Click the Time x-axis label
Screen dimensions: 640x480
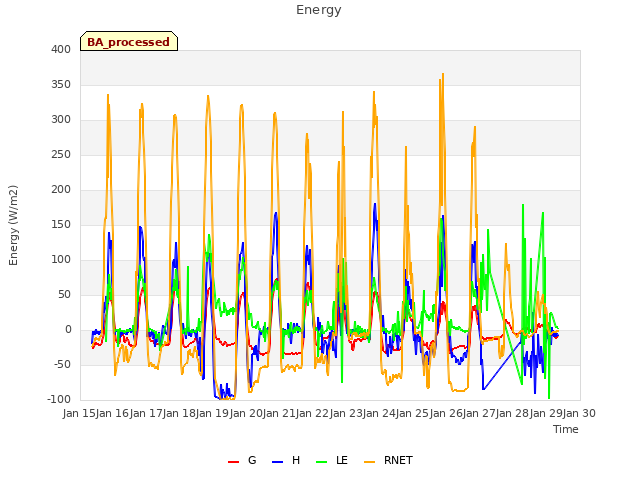pos(566,429)
